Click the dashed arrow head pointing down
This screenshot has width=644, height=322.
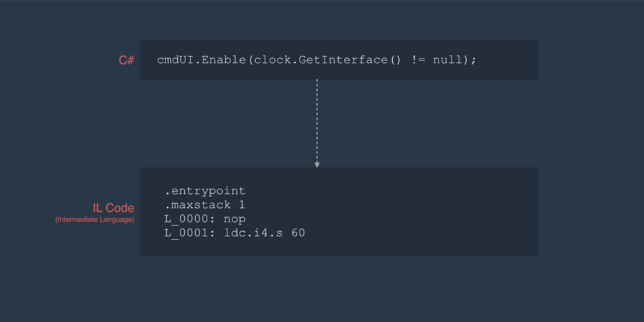[317, 165]
